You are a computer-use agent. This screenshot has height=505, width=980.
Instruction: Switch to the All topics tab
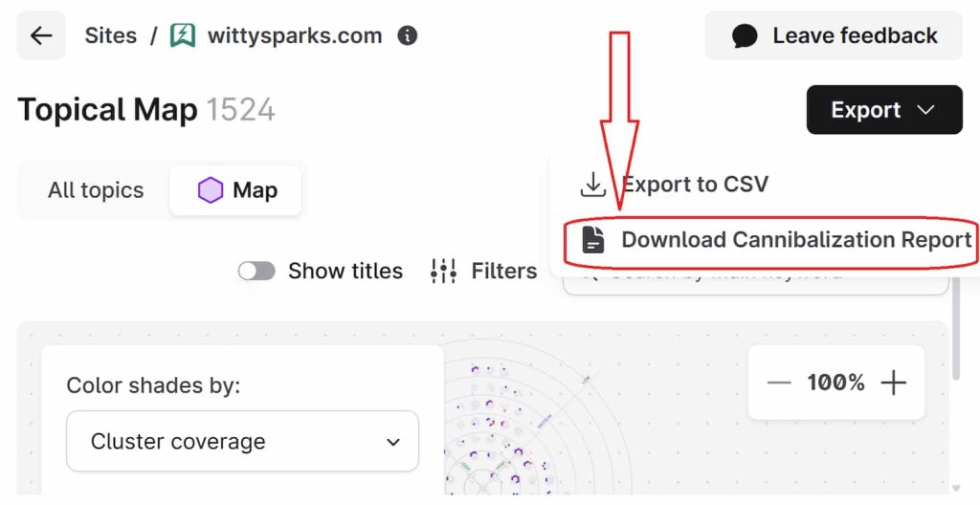pos(96,190)
